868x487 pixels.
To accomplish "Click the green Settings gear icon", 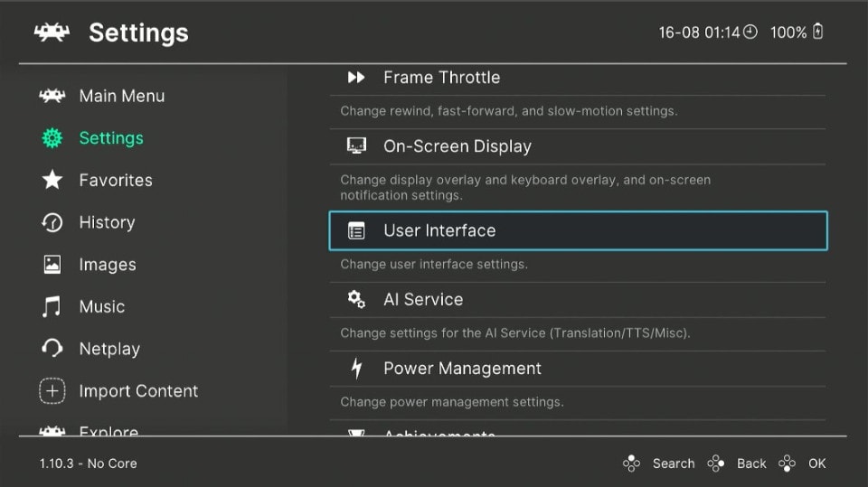I will (52, 138).
